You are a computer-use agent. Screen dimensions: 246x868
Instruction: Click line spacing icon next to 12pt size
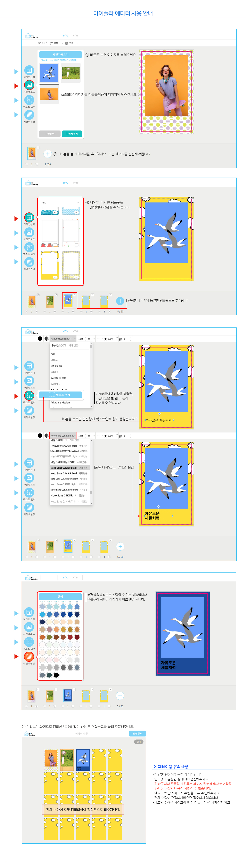click(98, 436)
